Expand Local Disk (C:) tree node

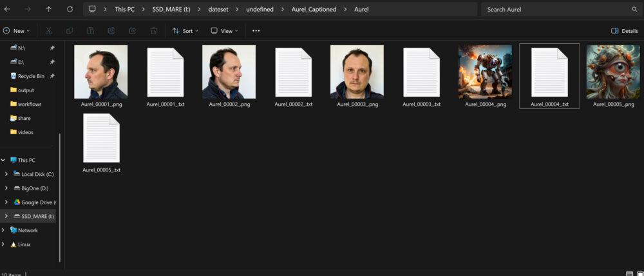coord(6,174)
